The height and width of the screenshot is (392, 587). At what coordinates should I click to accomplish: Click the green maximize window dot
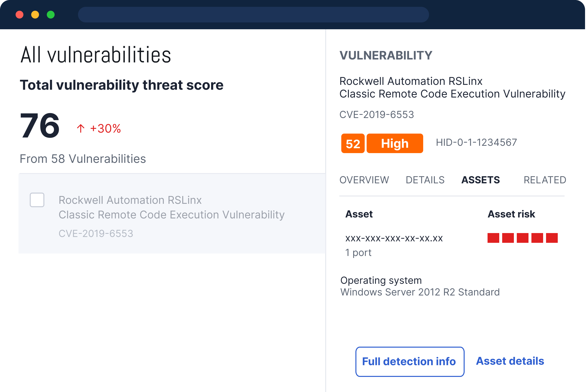pos(51,14)
